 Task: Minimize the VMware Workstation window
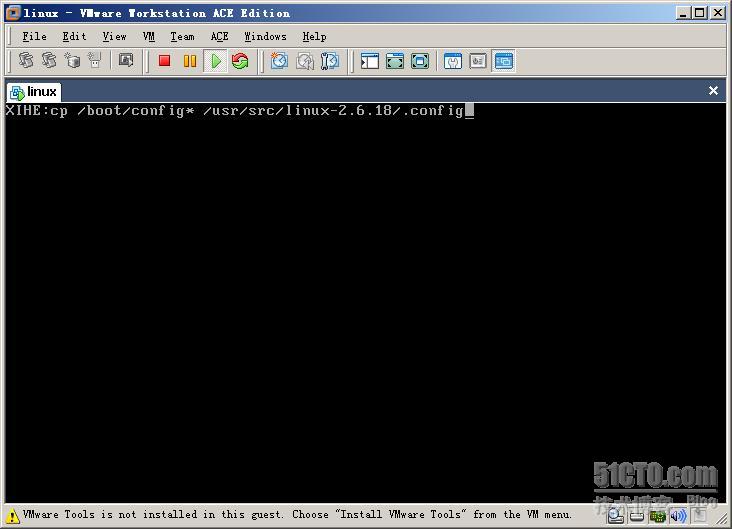[x=683, y=13]
